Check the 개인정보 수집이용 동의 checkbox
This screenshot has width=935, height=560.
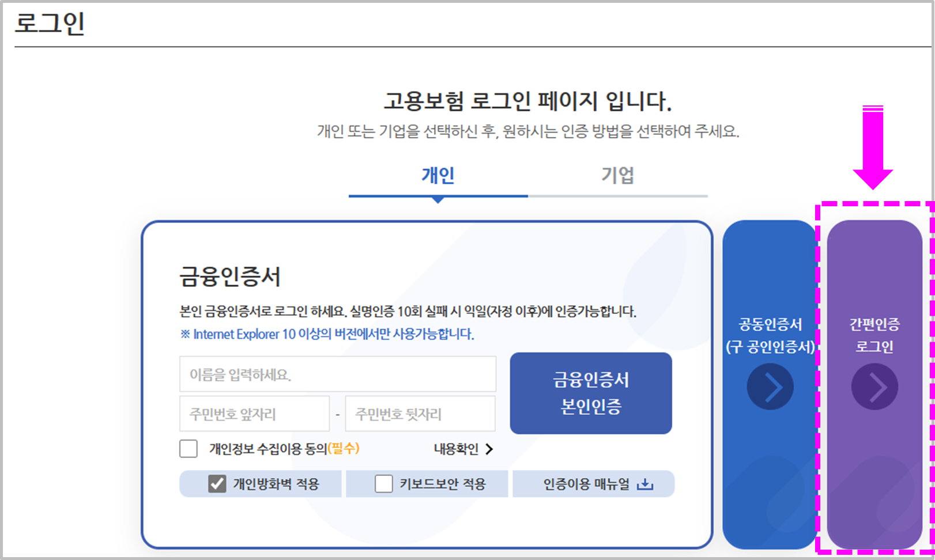click(188, 449)
